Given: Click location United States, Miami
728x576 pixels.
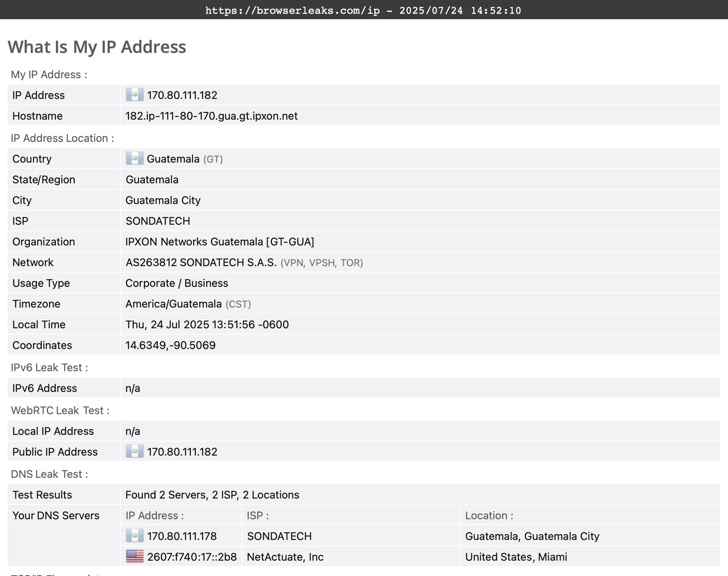Looking at the screenshot, I should pyautogui.click(x=516, y=557).
